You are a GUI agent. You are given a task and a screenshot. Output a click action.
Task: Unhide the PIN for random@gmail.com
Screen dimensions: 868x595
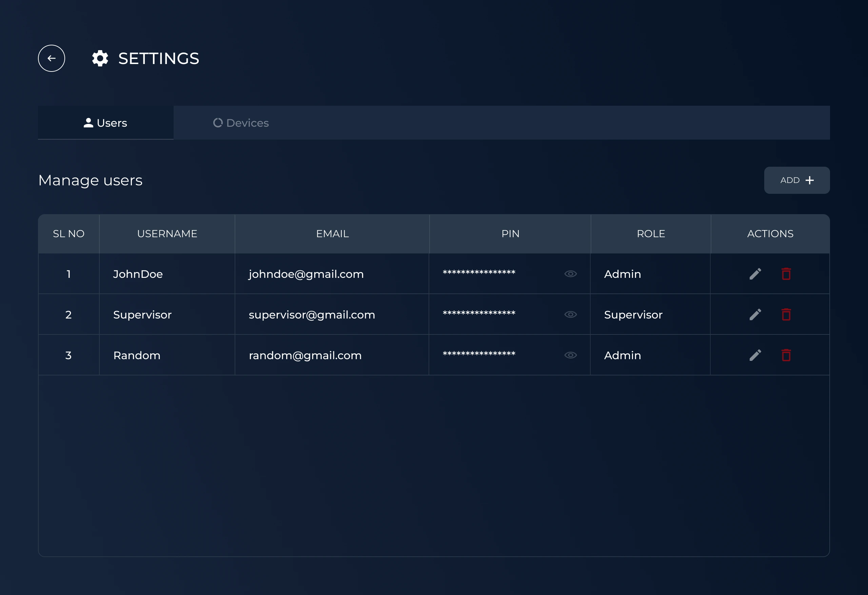coord(570,355)
